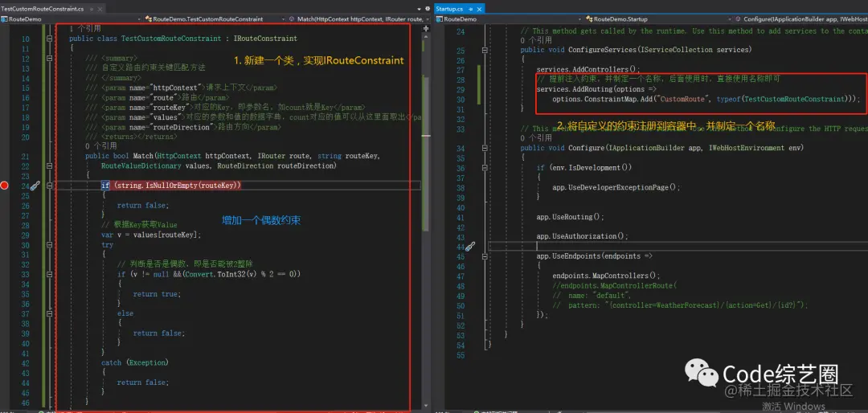Toggle the red breakpoint on line 24
Viewport: 868px width, 413px height.
[5, 186]
